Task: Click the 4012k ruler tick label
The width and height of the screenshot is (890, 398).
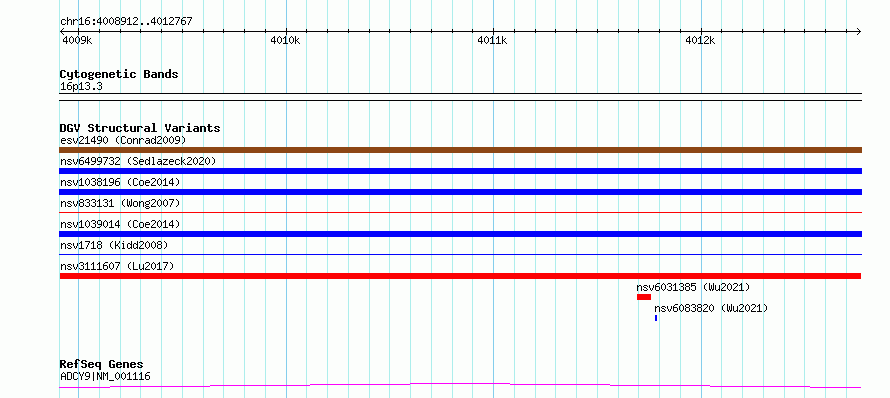Action: coord(700,40)
